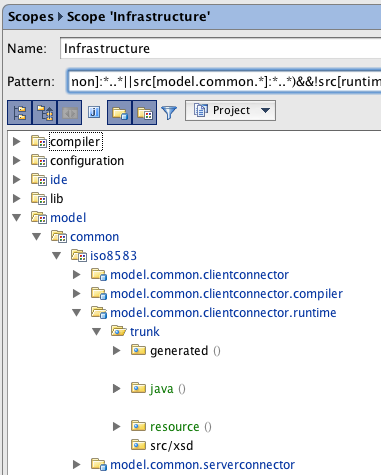381x475 pixels.
Task: Select the compiler tree row
Action: 76,142
